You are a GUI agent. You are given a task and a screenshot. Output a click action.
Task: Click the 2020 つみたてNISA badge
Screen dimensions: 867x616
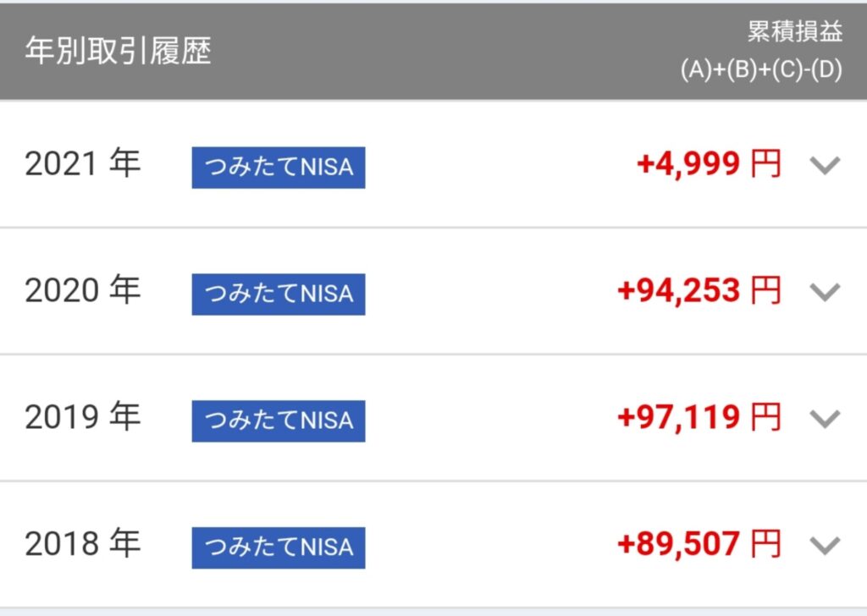coord(278,294)
